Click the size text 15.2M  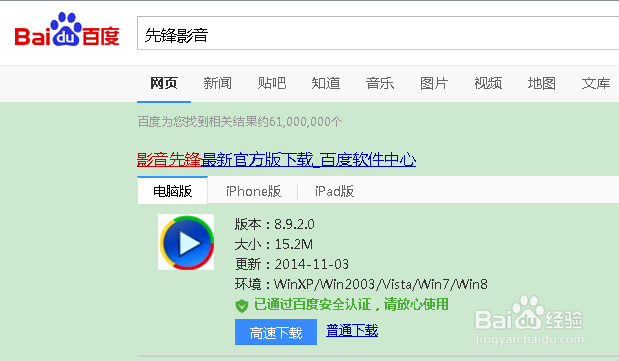click(294, 244)
